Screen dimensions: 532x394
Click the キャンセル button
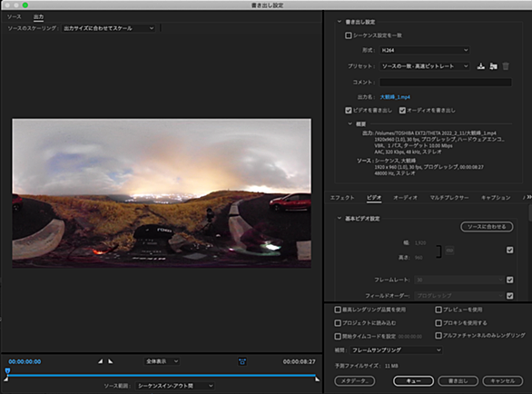point(503,380)
